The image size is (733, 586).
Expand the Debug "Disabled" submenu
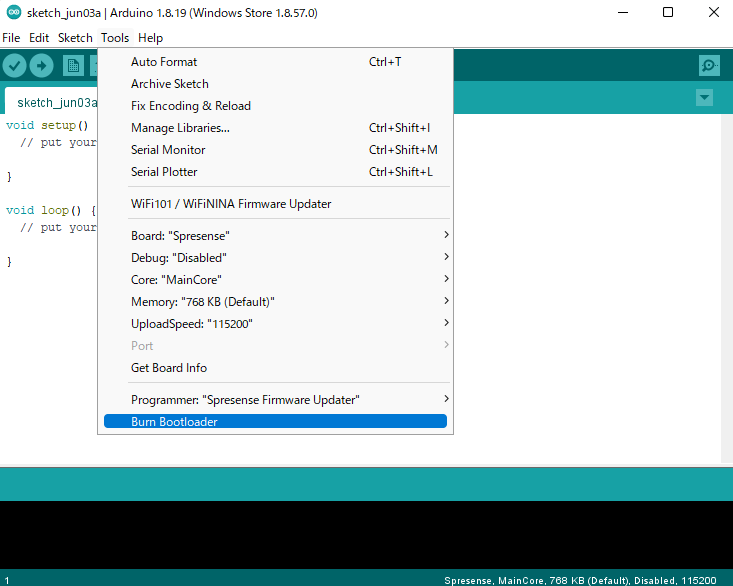(x=275, y=257)
